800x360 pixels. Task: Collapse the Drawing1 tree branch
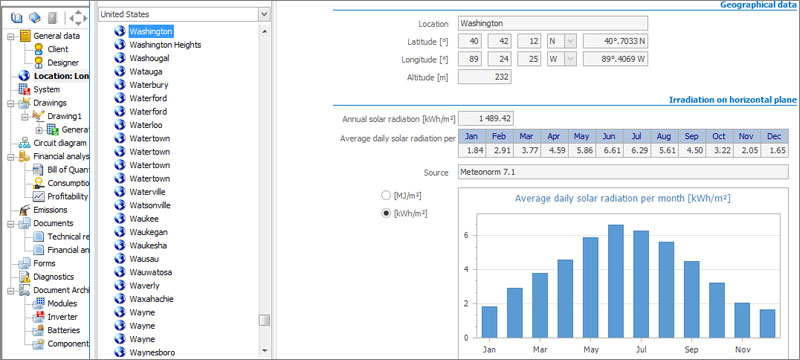(25, 116)
